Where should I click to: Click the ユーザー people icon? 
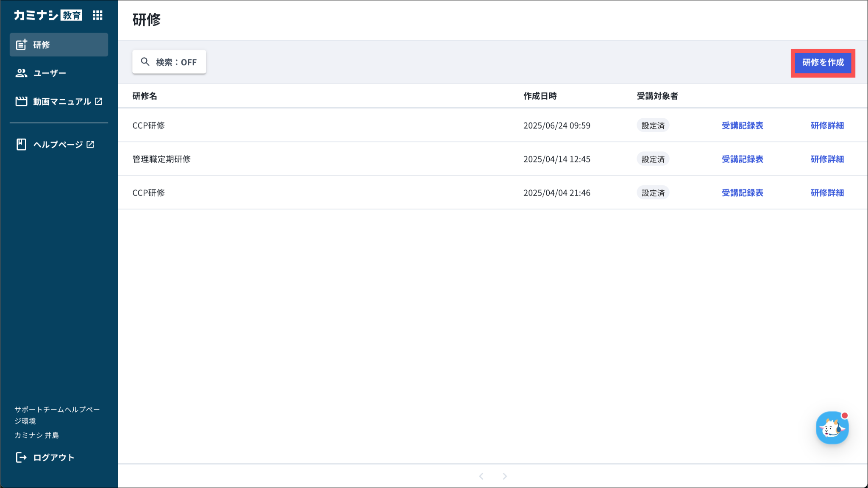click(21, 73)
